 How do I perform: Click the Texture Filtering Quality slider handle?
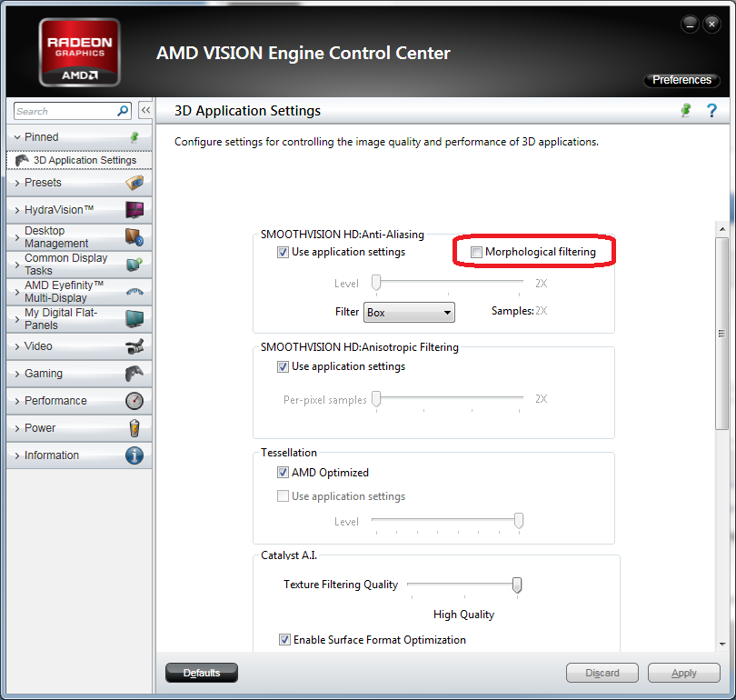pyautogui.click(x=517, y=585)
